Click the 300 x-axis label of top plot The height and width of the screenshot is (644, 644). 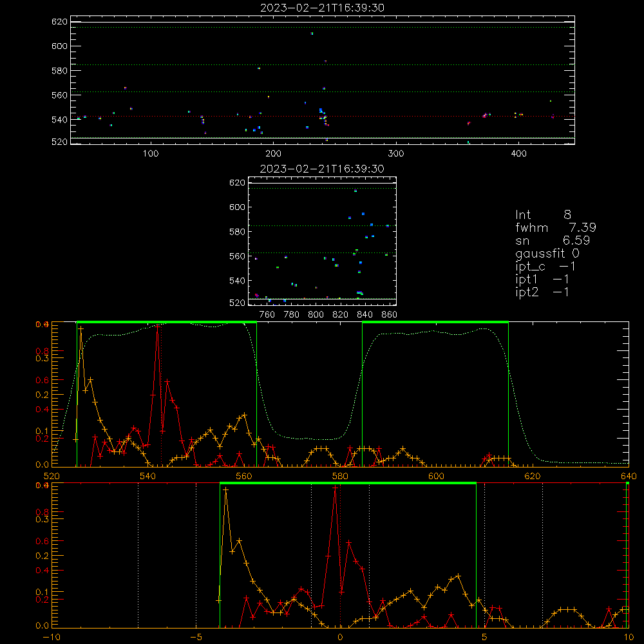(396, 153)
